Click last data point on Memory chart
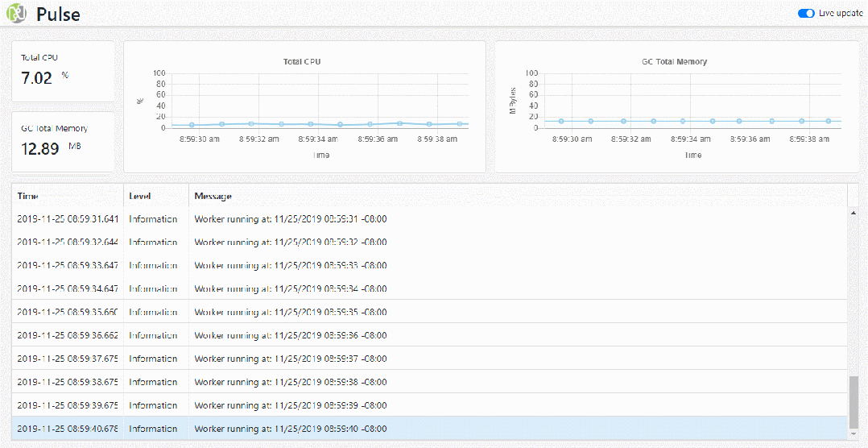 (x=828, y=121)
